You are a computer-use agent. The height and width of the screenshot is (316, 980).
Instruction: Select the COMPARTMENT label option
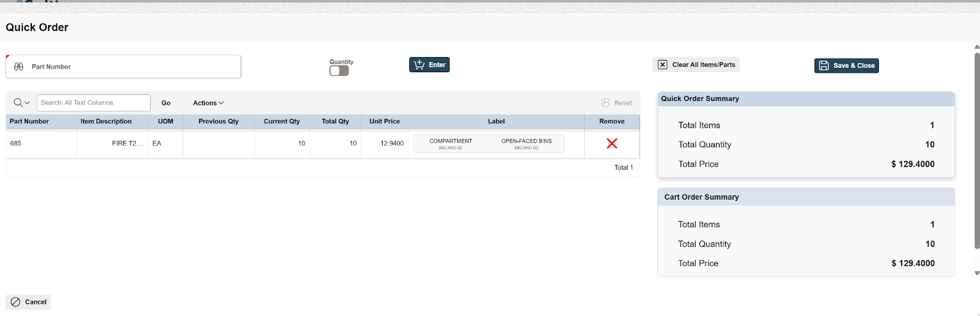(x=451, y=143)
